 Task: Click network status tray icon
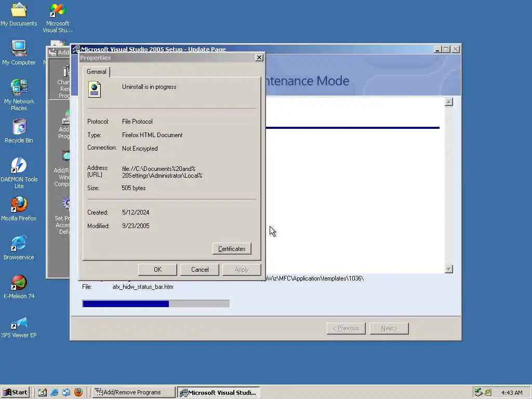click(478, 392)
